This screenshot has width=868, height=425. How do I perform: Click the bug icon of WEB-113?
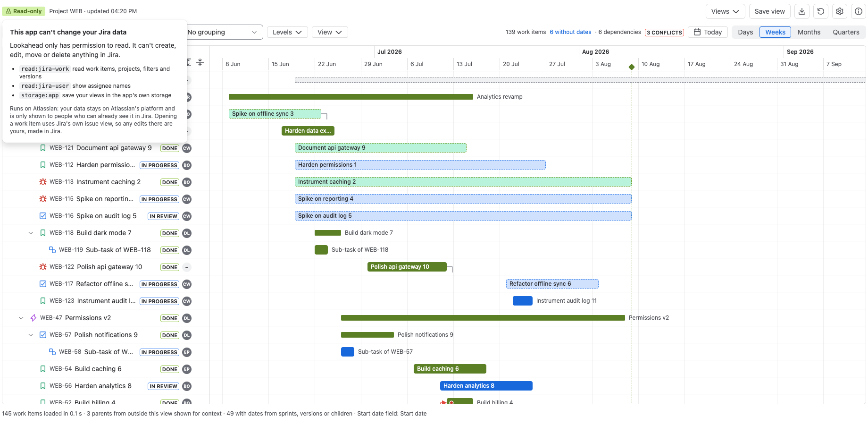pyautogui.click(x=43, y=182)
